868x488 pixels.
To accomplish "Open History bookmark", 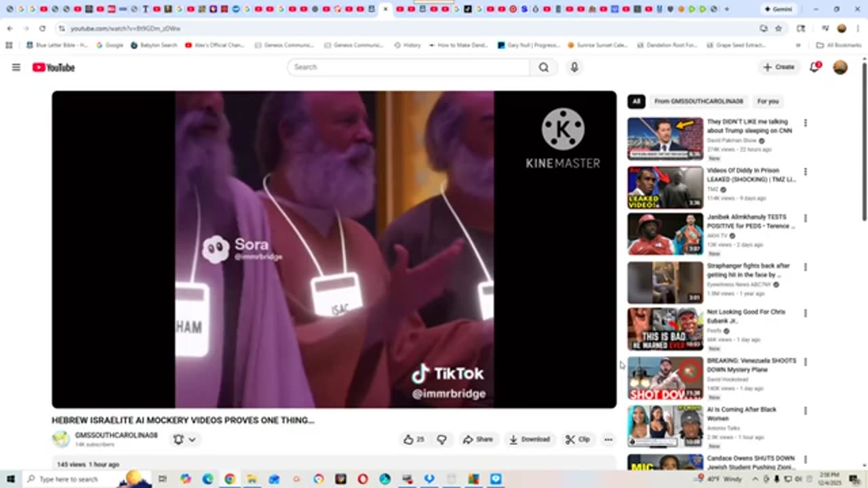I will 408,45.
